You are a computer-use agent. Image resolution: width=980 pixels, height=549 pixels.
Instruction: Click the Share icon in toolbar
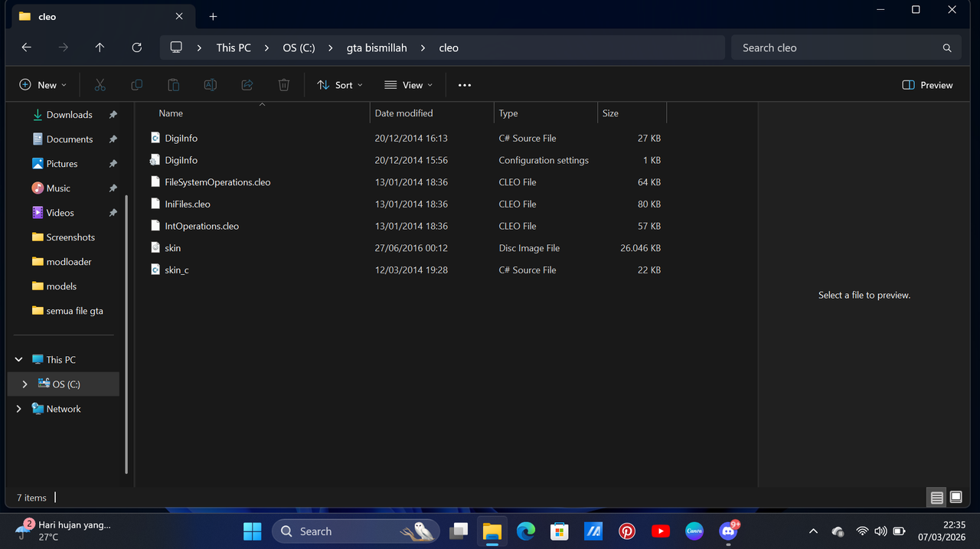click(x=247, y=85)
